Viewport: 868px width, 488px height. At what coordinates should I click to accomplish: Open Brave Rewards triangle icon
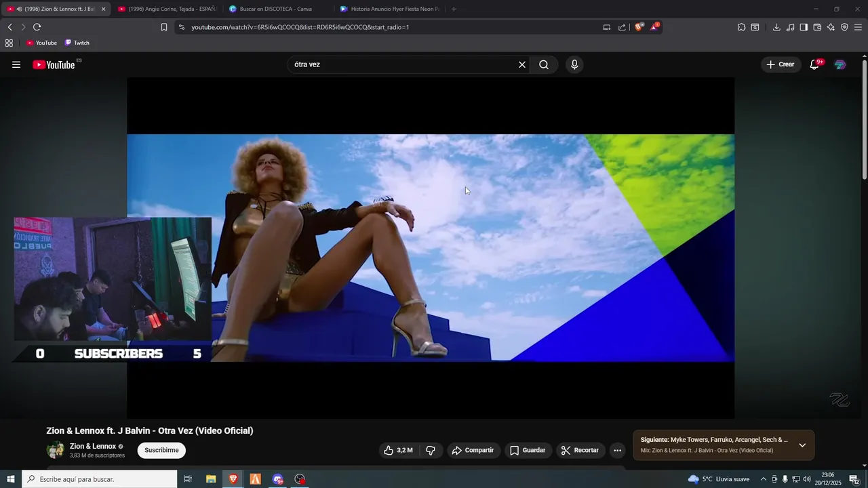[x=654, y=27]
